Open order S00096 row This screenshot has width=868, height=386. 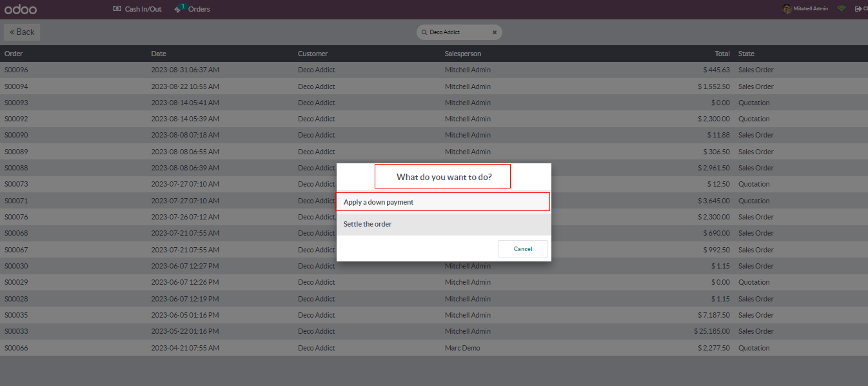click(17, 70)
